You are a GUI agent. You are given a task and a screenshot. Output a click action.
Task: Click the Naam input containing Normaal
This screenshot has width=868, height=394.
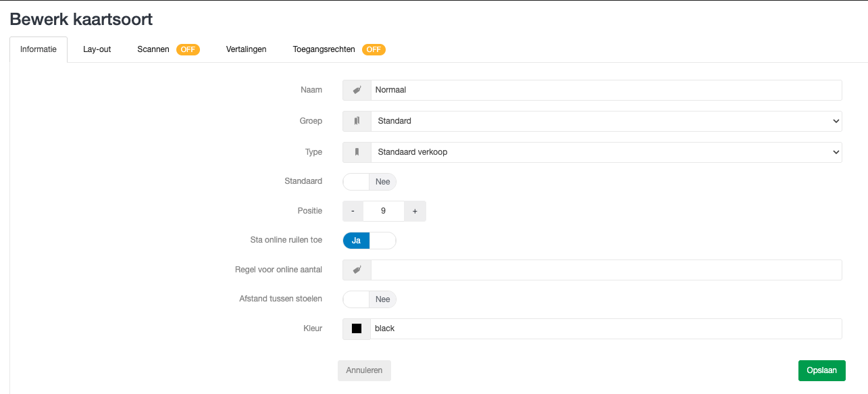pos(607,90)
